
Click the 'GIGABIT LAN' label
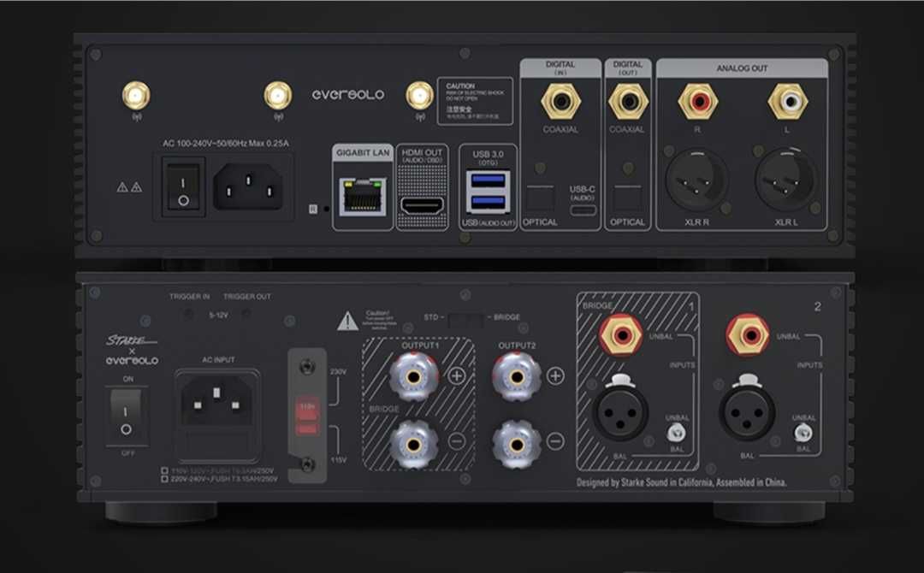tap(363, 153)
